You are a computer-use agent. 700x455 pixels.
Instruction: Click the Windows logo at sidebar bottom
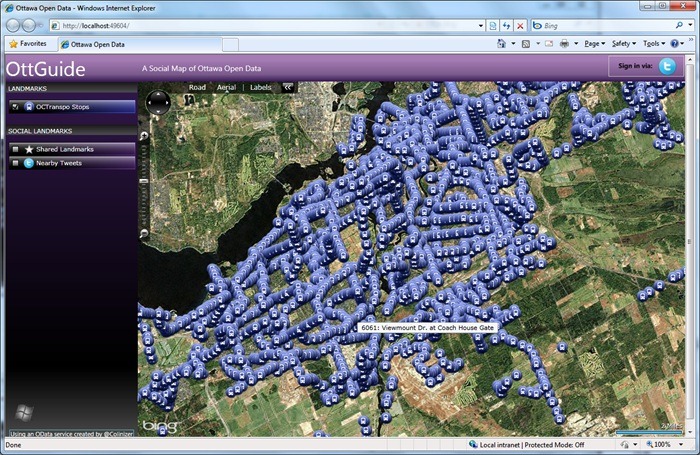[x=24, y=413]
